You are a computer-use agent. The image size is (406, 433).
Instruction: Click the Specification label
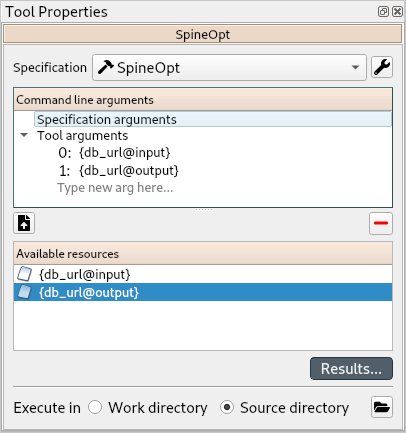pos(50,68)
